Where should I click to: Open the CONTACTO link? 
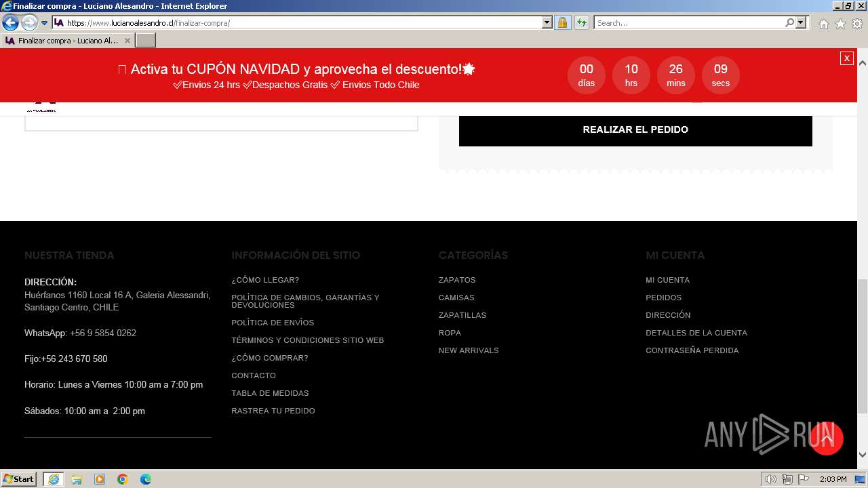tap(254, 375)
